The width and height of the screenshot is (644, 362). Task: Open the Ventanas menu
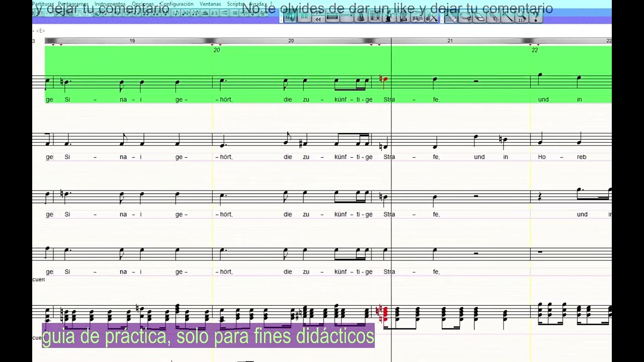[x=210, y=4]
